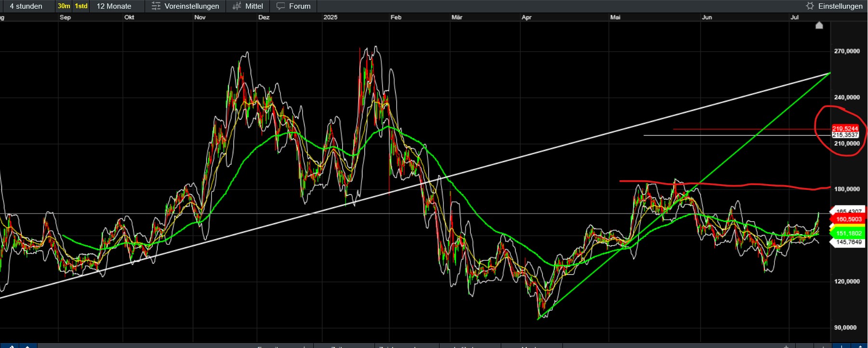Click the 165,4307 price tag
Viewport: 868px width, 348px height.
(848, 211)
